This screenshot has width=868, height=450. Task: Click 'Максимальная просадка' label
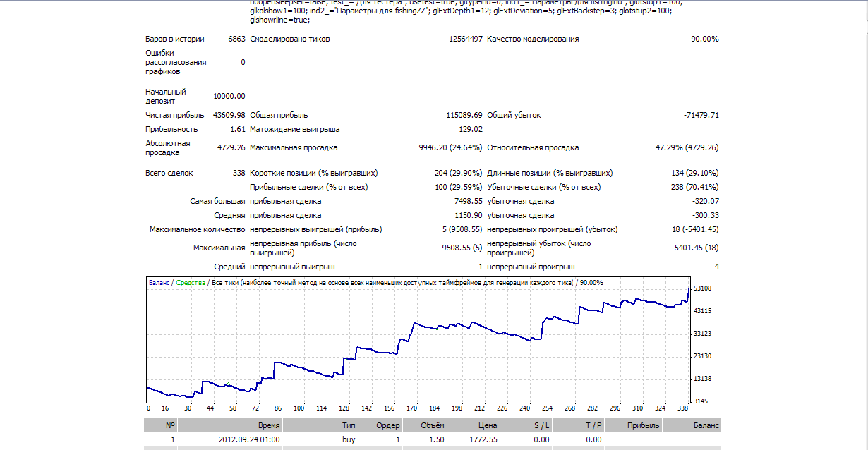[294, 148]
